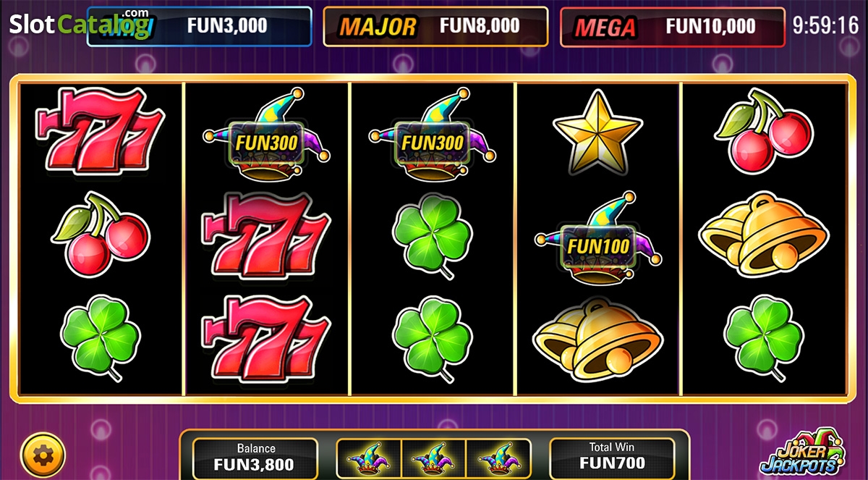Open the settings gear button
This screenshot has height=480, width=868.
pyautogui.click(x=43, y=455)
